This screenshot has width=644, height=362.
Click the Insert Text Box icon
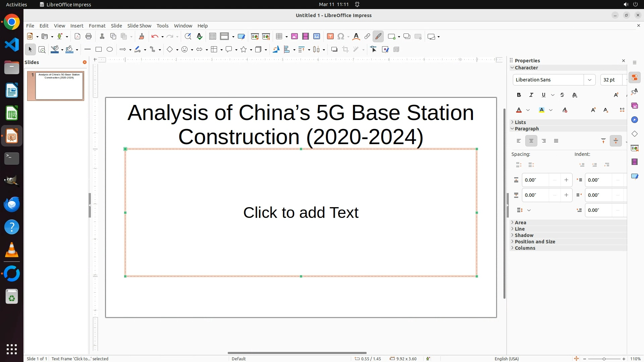click(x=330, y=37)
